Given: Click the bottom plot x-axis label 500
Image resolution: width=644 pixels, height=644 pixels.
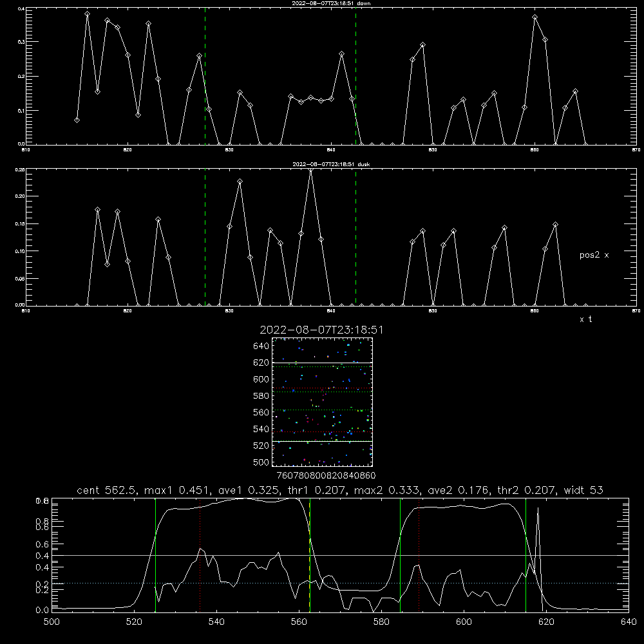Looking at the screenshot, I should coord(52,622).
